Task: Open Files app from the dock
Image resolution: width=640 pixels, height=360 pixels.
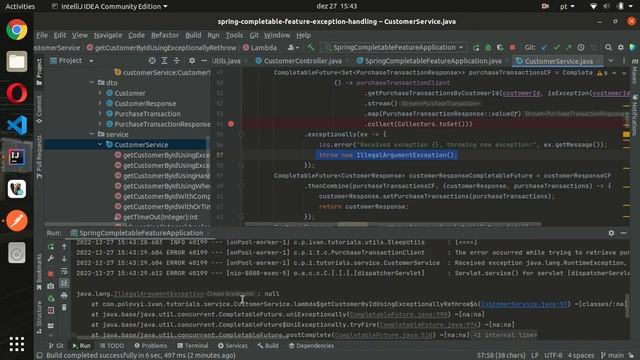Action: tap(16, 62)
